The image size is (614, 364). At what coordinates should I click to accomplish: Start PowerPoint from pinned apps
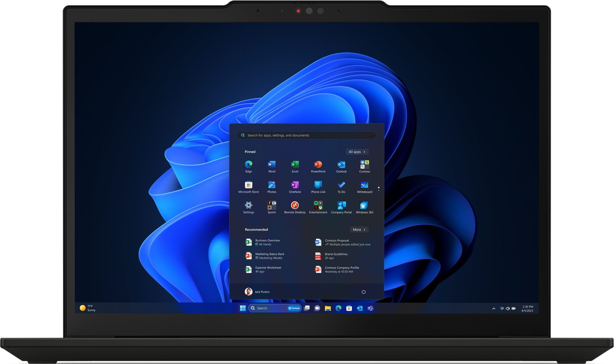(x=318, y=166)
